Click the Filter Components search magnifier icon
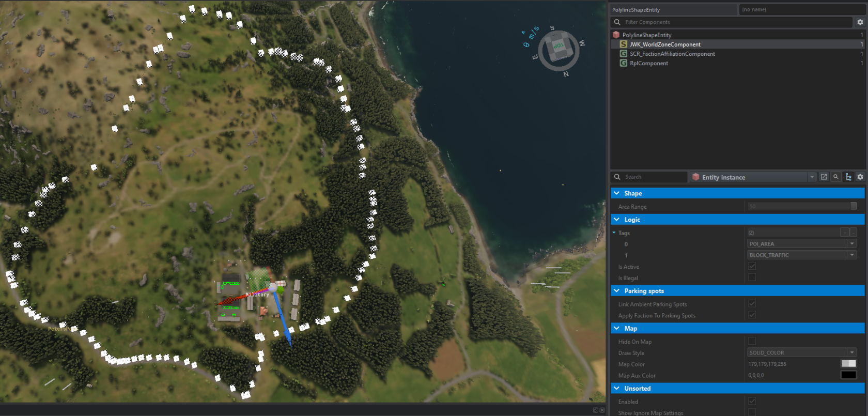 coord(617,22)
